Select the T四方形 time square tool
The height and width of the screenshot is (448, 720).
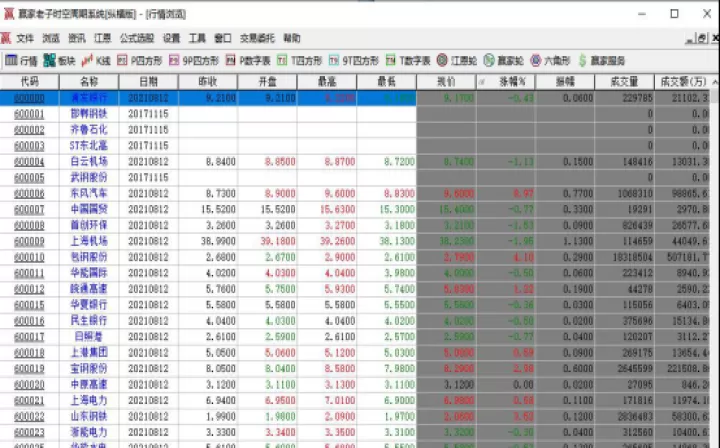[300, 61]
